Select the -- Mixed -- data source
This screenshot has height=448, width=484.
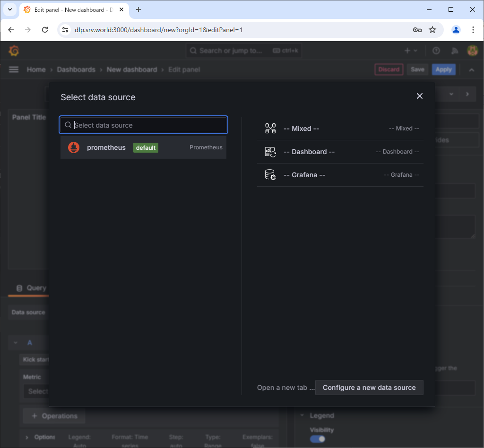pyautogui.click(x=340, y=129)
